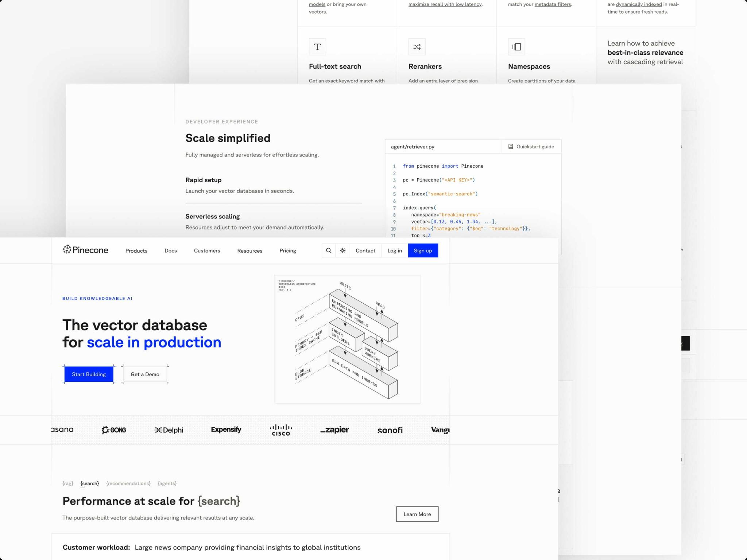Open the Quickstart guide link
Image resolution: width=747 pixels, height=560 pixels.
coord(531,147)
